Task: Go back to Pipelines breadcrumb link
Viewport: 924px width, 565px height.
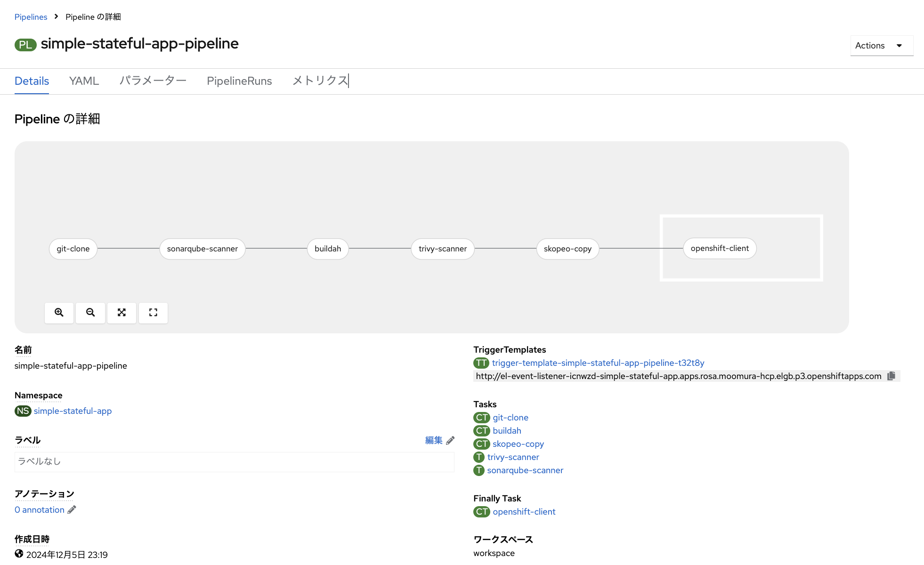Action: click(x=31, y=17)
